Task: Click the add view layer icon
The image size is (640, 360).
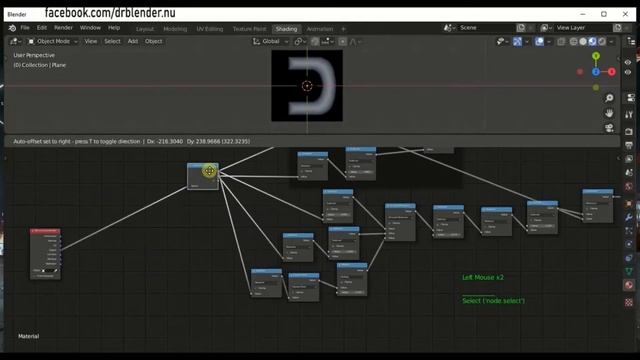Action: pos(617,28)
